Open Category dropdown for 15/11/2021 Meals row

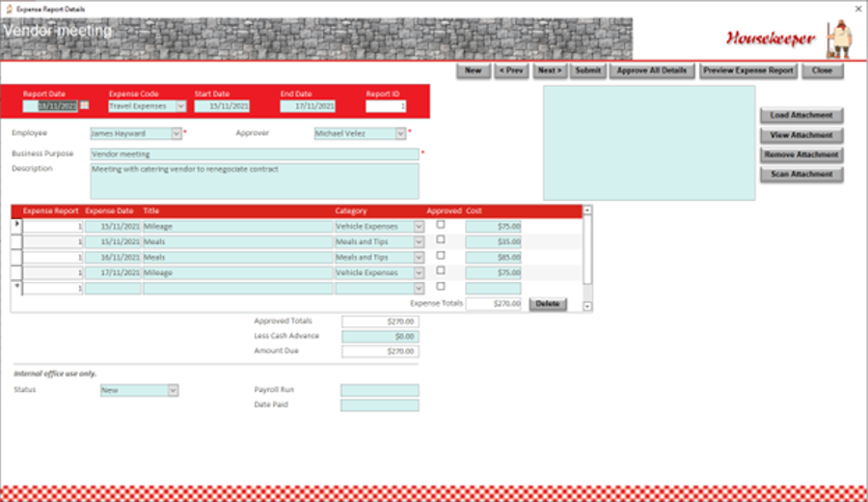click(420, 242)
